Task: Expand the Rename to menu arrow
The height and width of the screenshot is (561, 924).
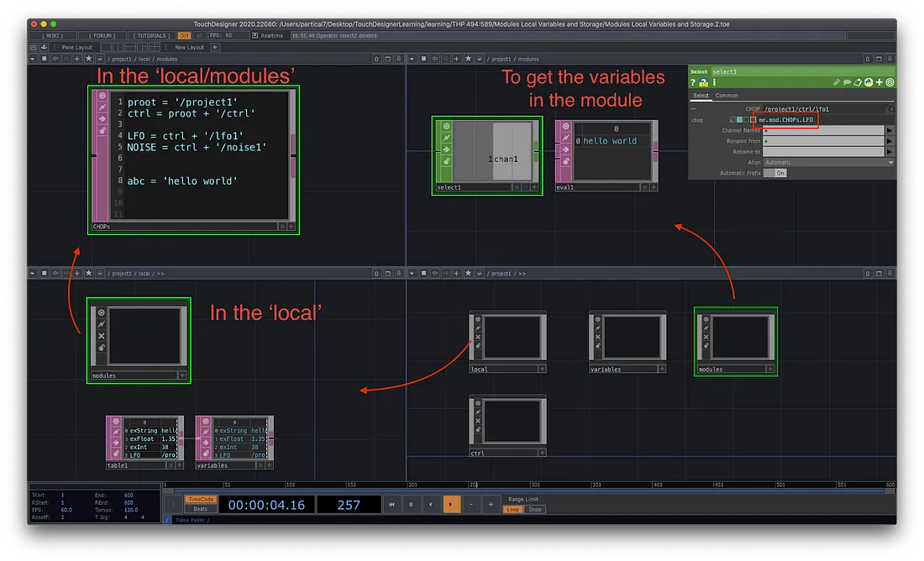Action: tap(890, 152)
